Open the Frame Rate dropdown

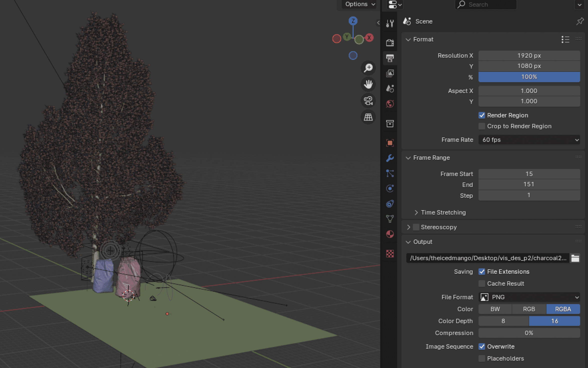(529, 140)
